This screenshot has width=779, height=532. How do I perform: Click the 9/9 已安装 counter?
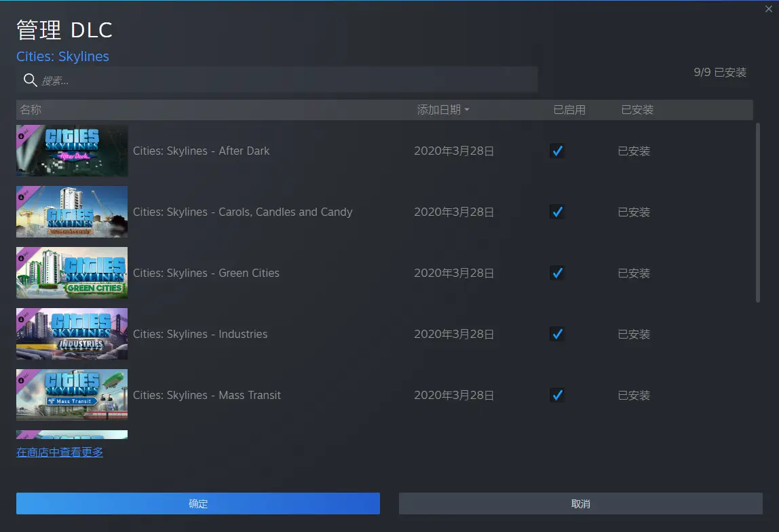pos(720,73)
